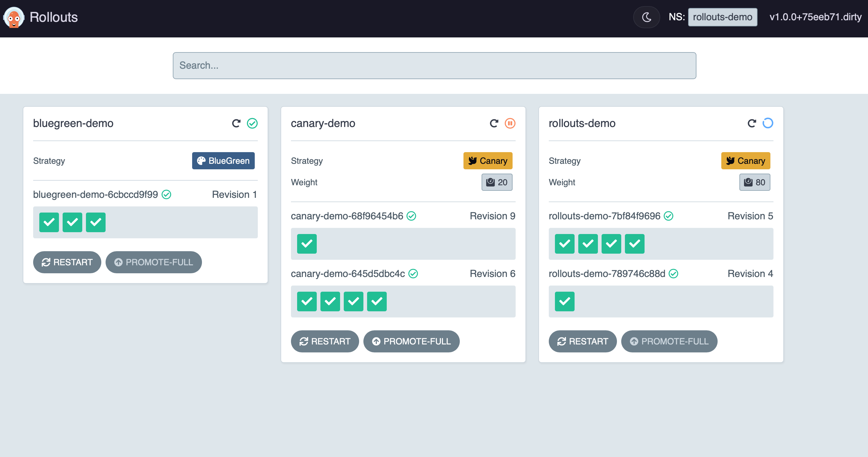Restart the rollouts-demo rollout

pos(583,341)
